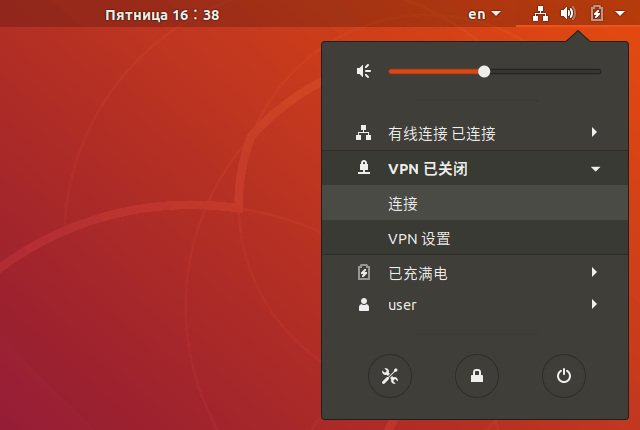
Task: Select 连接 to connect the VPN
Action: point(403,204)
